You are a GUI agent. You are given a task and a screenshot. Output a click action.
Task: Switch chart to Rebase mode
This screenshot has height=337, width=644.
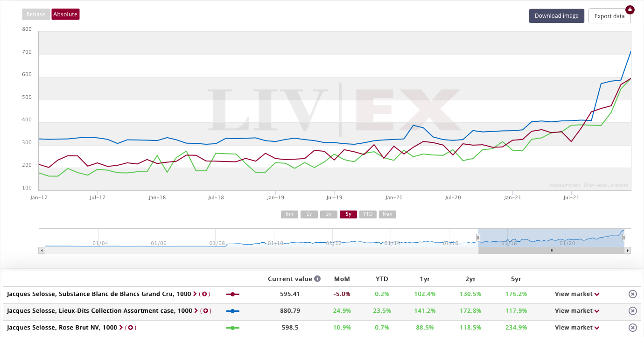point(36,14)
